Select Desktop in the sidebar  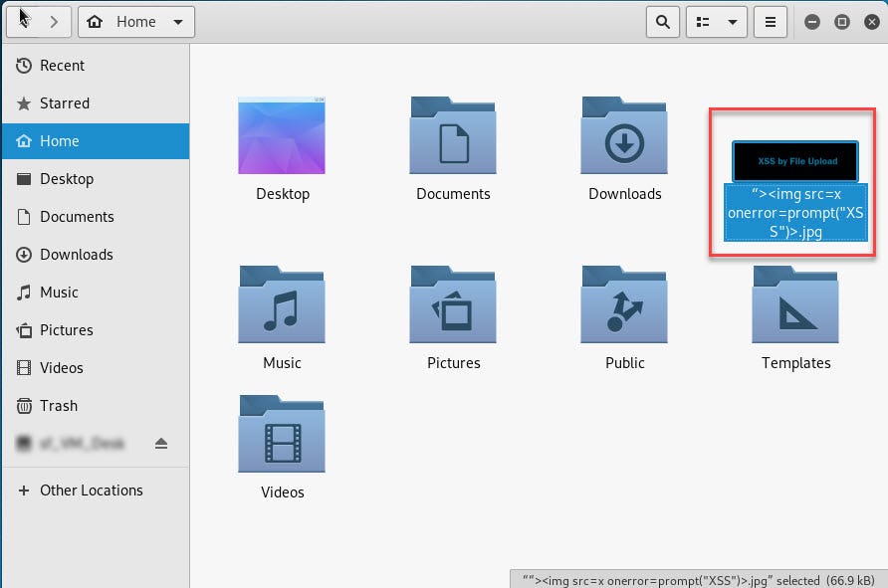65,179
